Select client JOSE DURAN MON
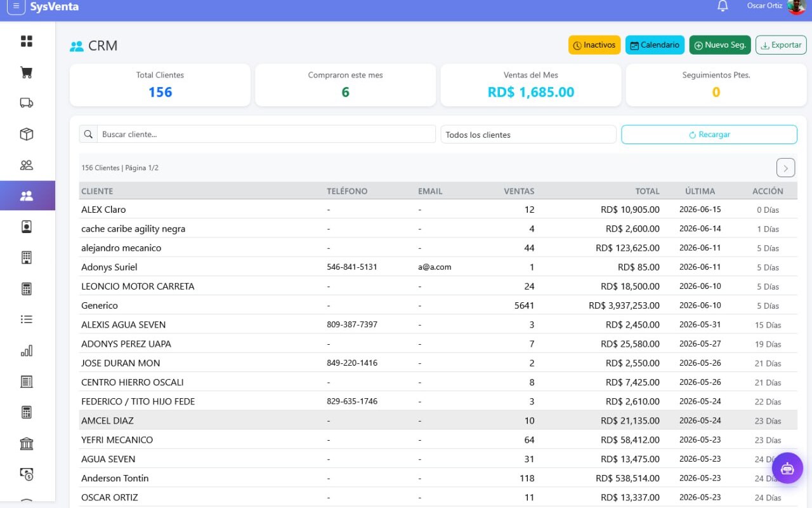This screenshot has height=508, width=812. (x=121, y=363)
